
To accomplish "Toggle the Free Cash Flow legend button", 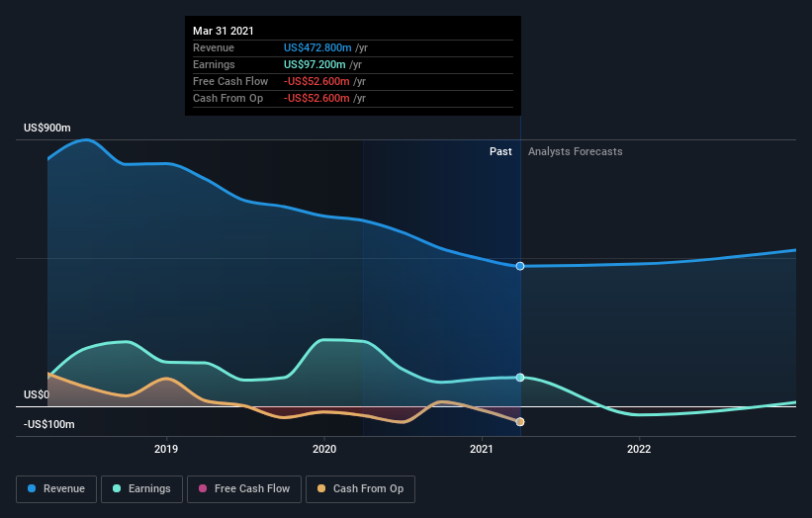I will [x=244, y=489].
